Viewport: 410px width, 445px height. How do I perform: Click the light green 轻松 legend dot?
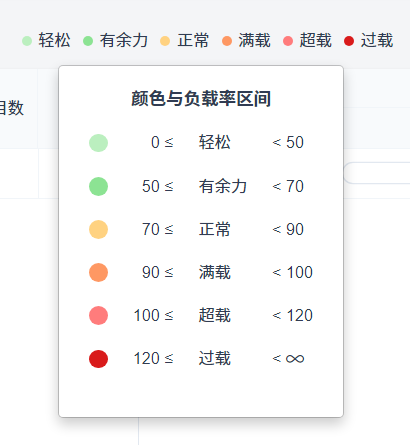27,41
